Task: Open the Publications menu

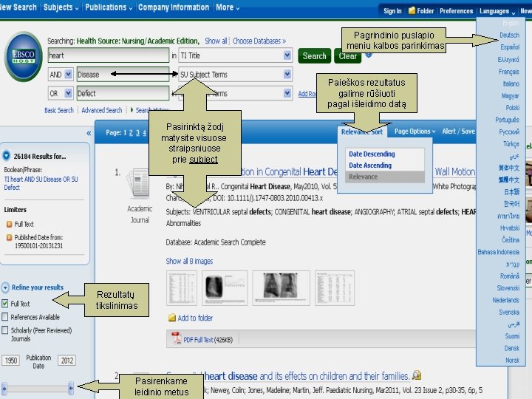Action: (109, 7)
